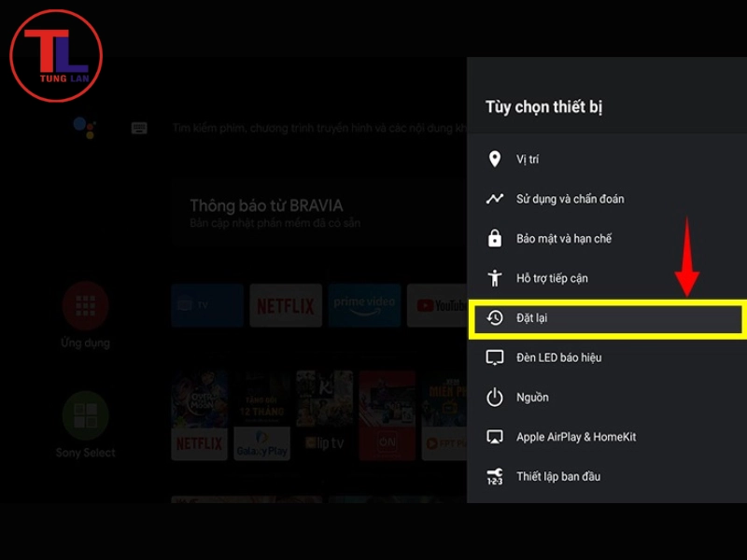Select the AirPlay screen icon
The image size is (747, 560).
[494, 436]
